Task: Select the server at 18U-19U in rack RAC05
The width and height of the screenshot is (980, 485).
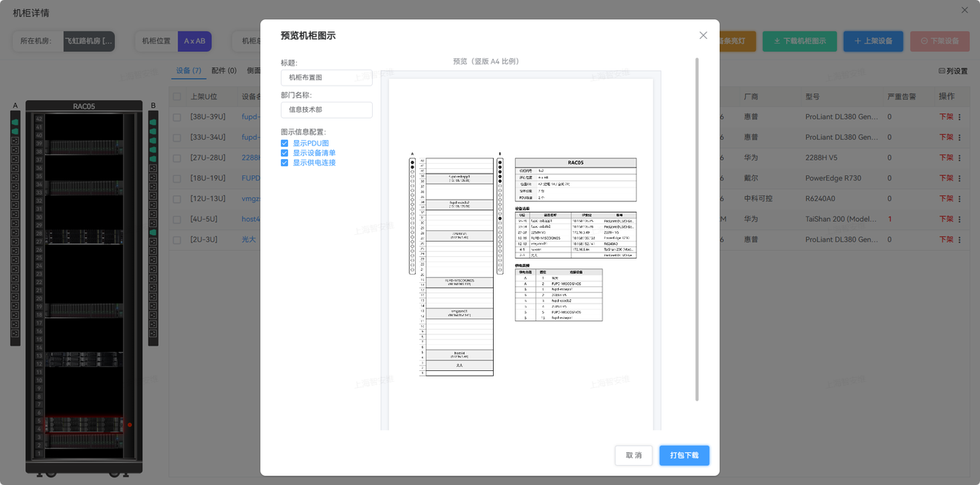Action: click(x=84, y=310)
